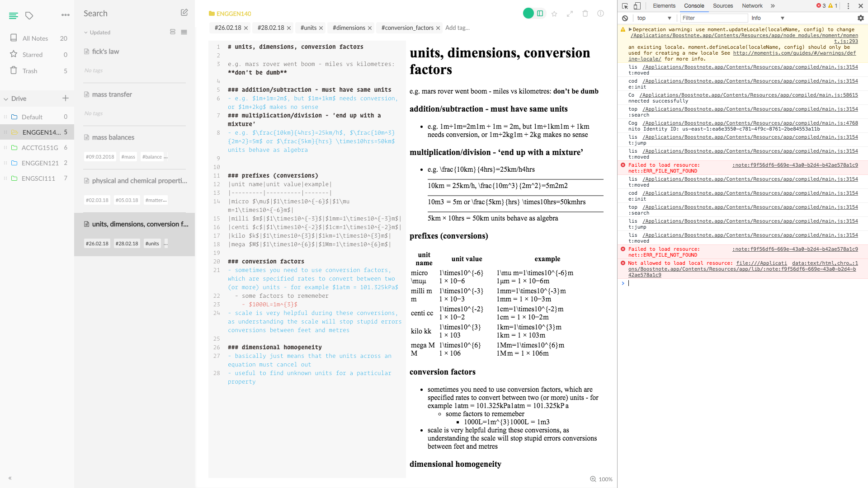Star the current note
The image size is (868, 488).
click(x=554, y=14)
